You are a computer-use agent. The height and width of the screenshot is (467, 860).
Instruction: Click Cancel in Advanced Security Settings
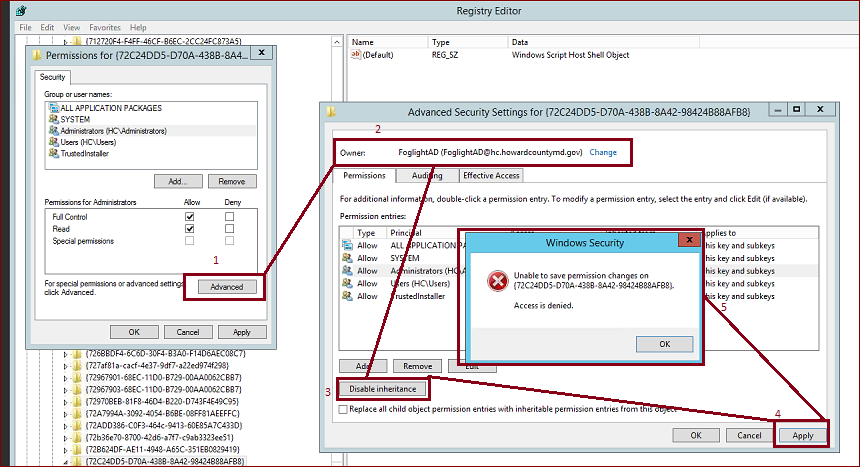click(749, 435)
